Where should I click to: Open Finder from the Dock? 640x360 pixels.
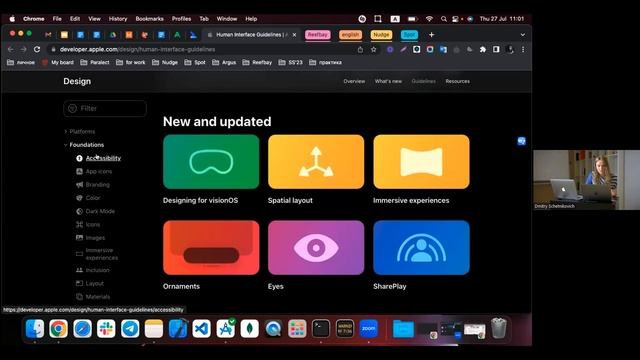[x=35, y=329]
